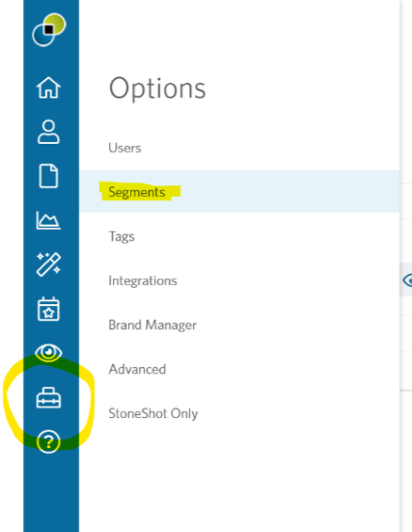This screenshot has height=532, width=412.
Task: Open Integrations option
Action: (143, 281)
